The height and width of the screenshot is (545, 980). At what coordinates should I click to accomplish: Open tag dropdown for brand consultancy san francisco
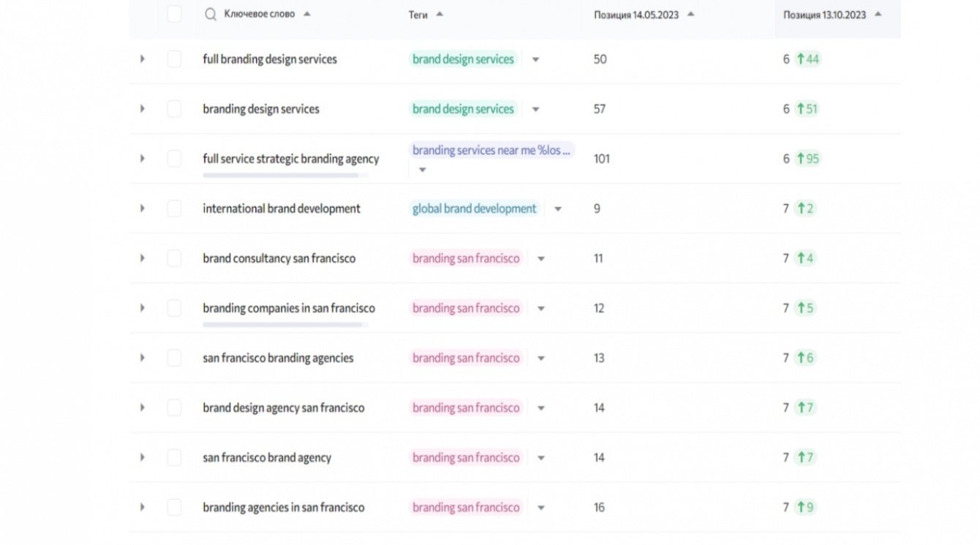(541, 259)
